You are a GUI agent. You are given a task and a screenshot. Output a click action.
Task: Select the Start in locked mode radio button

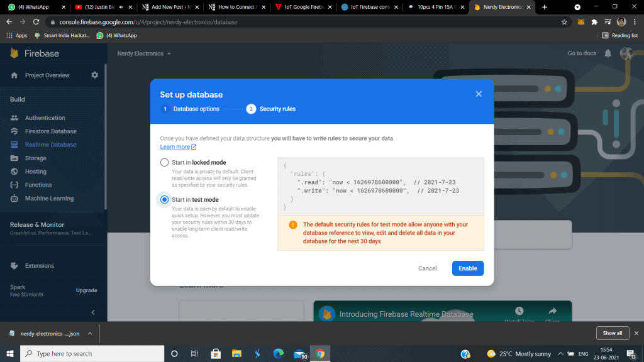(x=164, y=163)
